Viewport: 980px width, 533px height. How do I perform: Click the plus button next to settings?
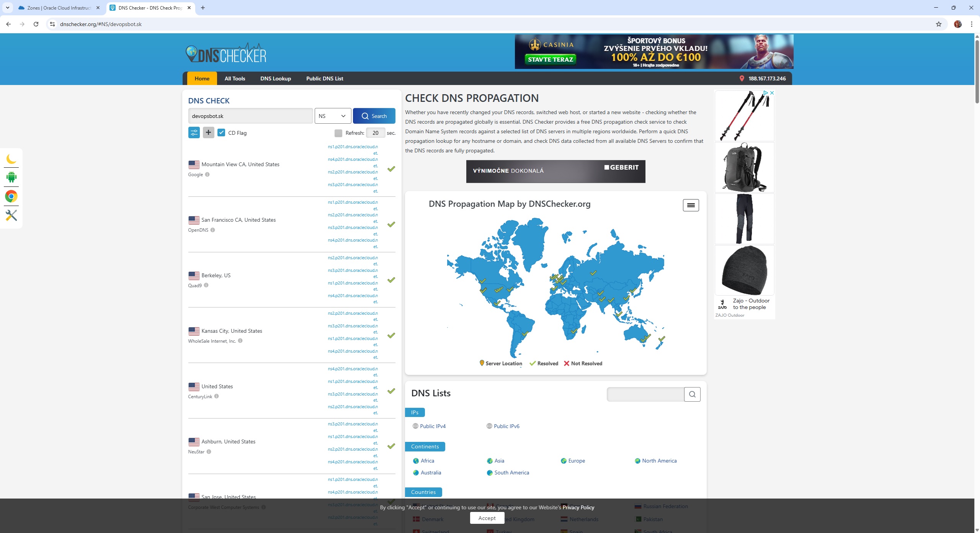click(x=208, y=132)
